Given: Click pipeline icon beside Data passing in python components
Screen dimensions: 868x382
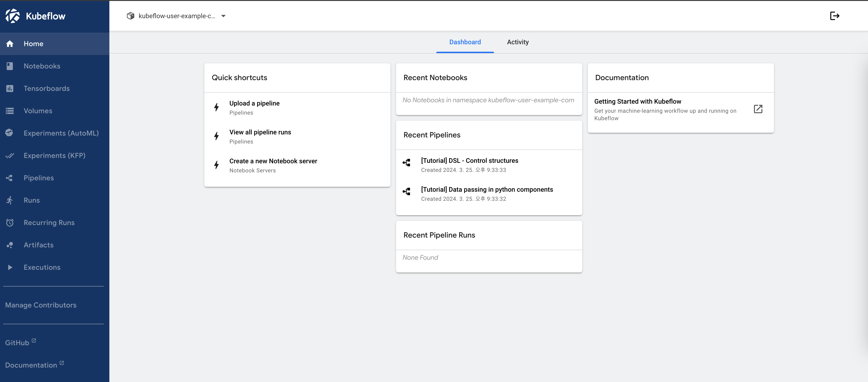Looking at the screenshot, I should click(x=406, y=192).
